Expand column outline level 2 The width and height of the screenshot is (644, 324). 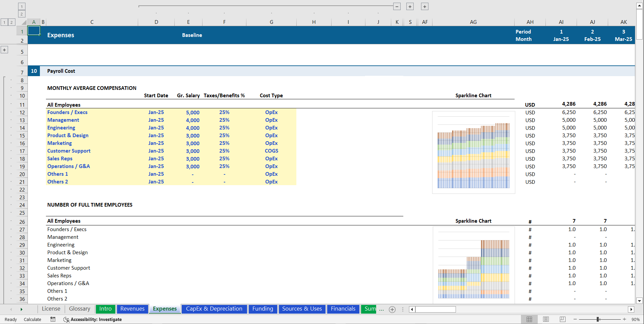click(x=21, y=14)
